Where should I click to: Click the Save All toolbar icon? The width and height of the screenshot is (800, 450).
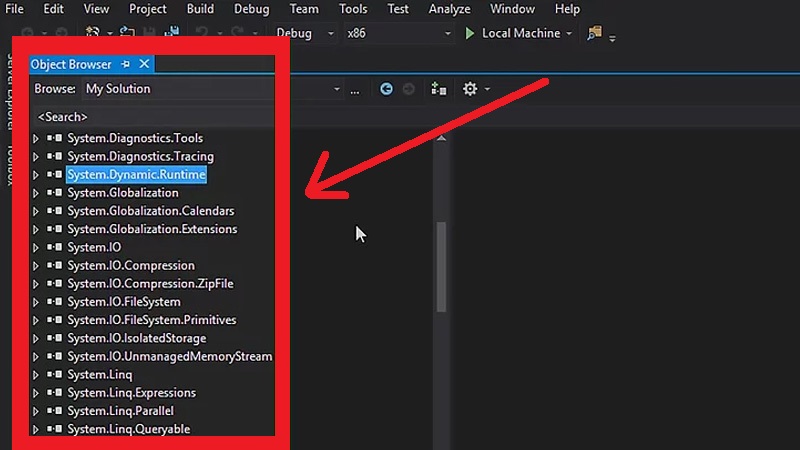click(x=172, y=32)
